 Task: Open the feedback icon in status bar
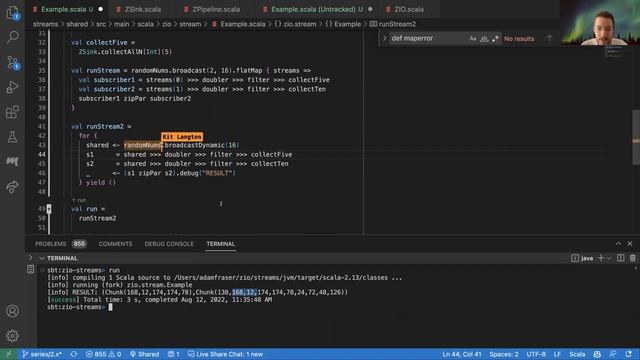[x=613, y=354]
